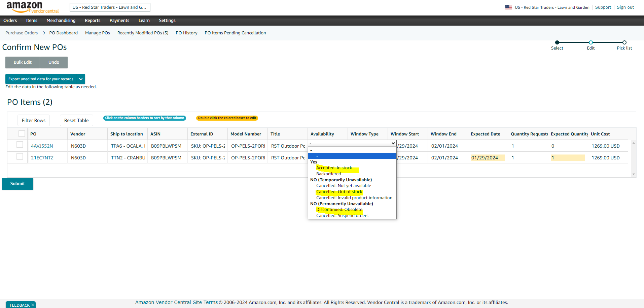644x308 pixels.
Task: Open the Items menu
Action: [32, 21]
